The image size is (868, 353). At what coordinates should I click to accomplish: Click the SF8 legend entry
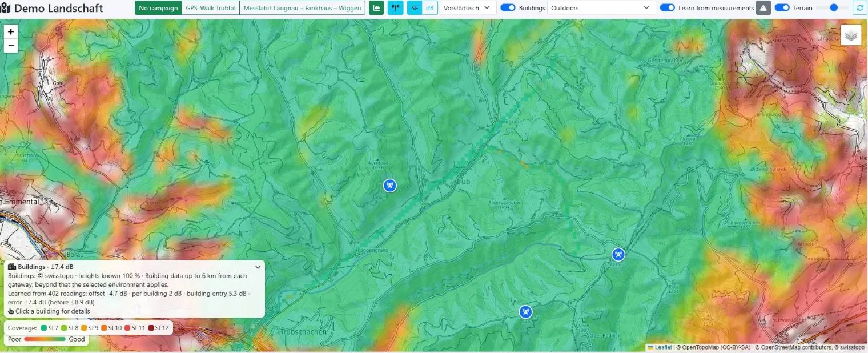(69, 328)
